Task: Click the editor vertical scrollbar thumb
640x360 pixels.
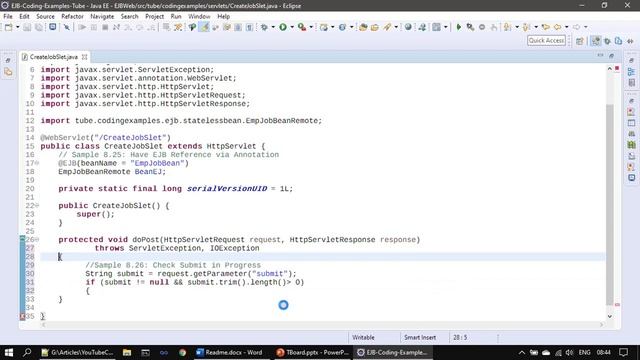Action: (x=609, y=204)
